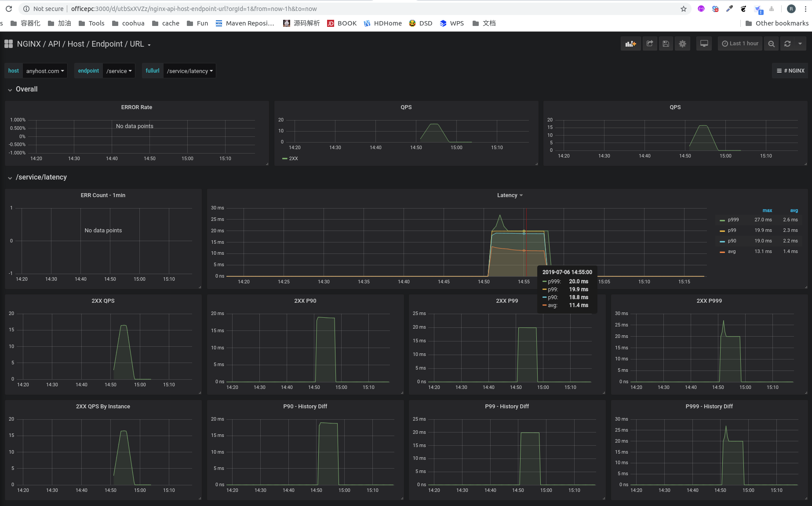This screenshot has height=506, width=812.
Task: Open the # NGINX dashboard links menu
Action: tap(790, 71)
